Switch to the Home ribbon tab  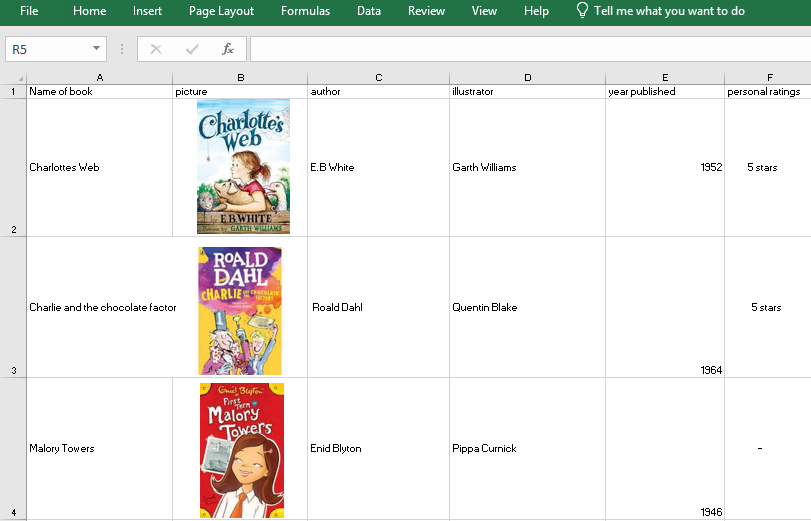coord(89,11)
